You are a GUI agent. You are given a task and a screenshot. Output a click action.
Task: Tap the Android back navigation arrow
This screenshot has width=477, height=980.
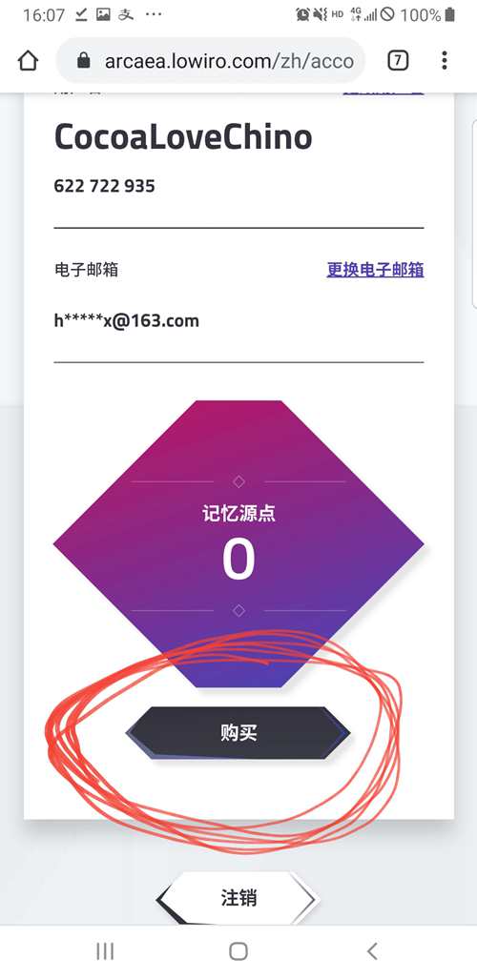372,951
